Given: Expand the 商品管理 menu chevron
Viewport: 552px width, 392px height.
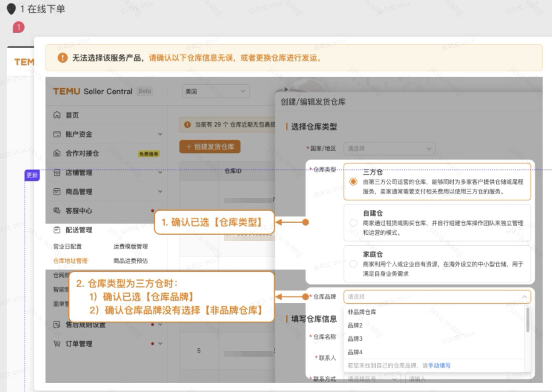Looking at the screenshot, I should coord(160,191).
